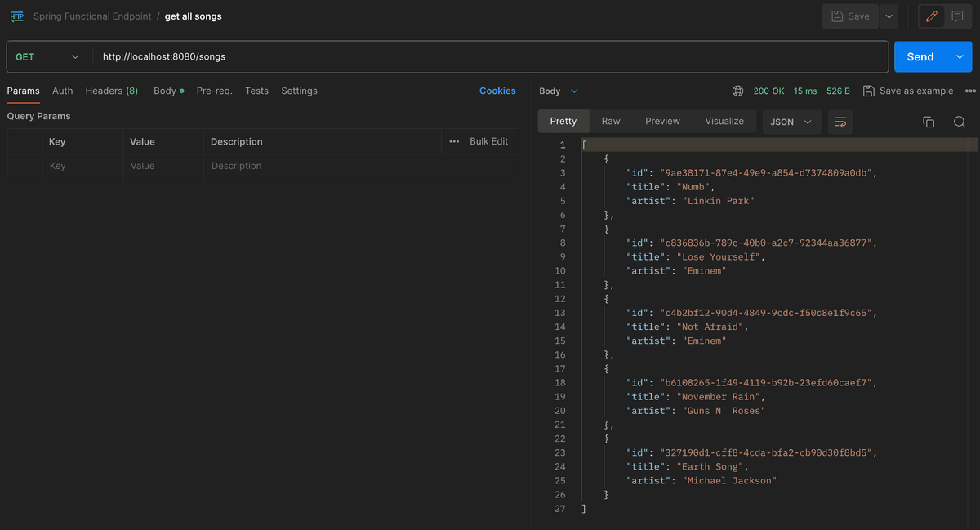
Task: Click the request URL input field
Action: coord(327,56)
